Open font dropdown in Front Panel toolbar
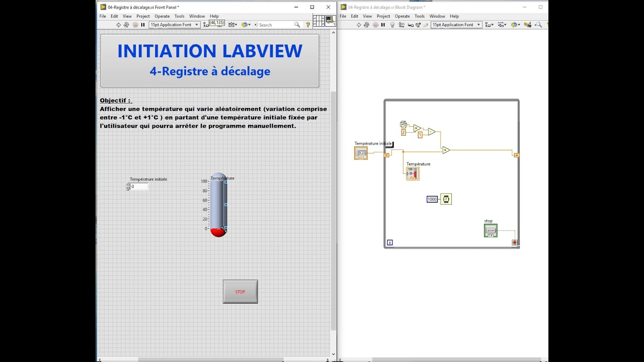This screenshot has height=362, width=644. pos(175,25)
